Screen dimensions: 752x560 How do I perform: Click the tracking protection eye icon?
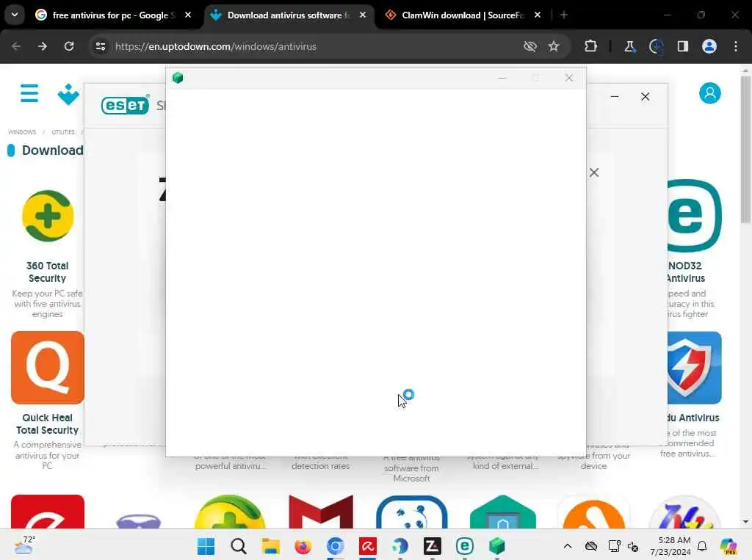(530, 46)
